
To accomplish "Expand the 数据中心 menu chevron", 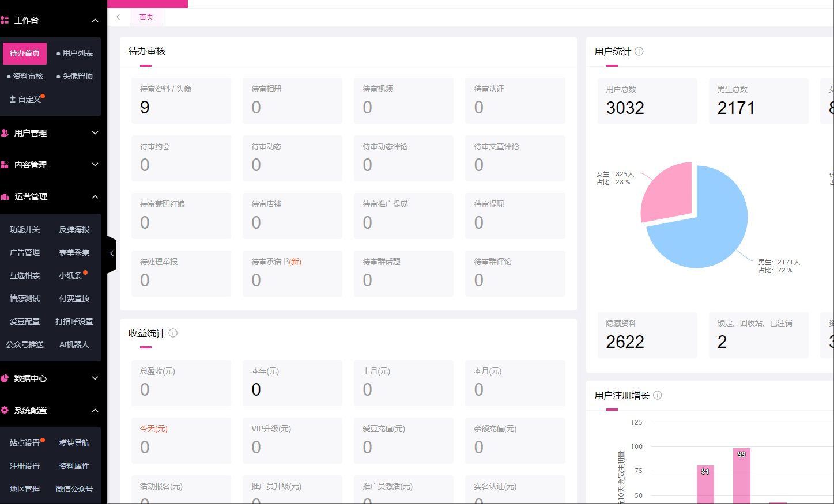I will pos(95,378).
